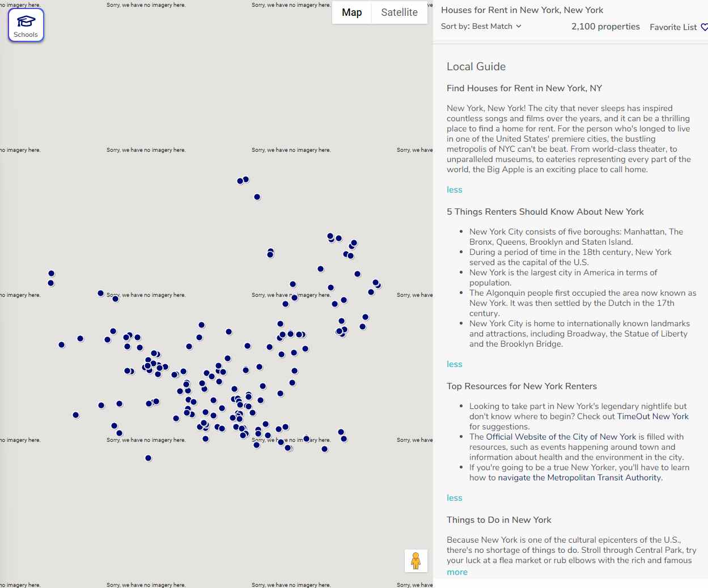Switch to Satellite map view
This screenshot has height=588, width=708.
(399, 12)
